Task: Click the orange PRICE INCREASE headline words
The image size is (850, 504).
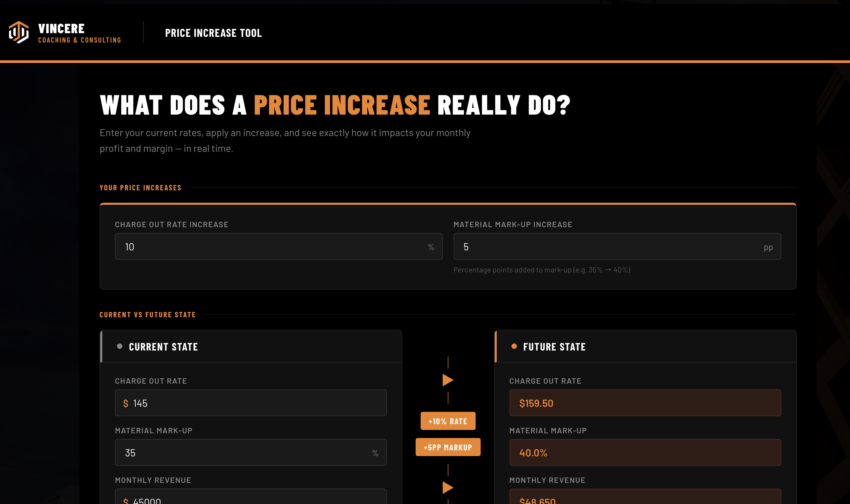Action: click(342, 105)
